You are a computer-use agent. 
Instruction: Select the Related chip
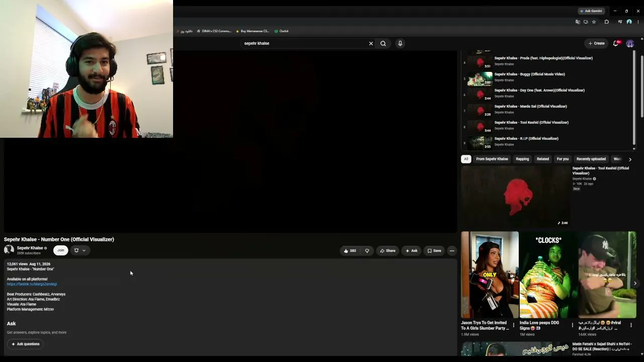tap(543, 159)
